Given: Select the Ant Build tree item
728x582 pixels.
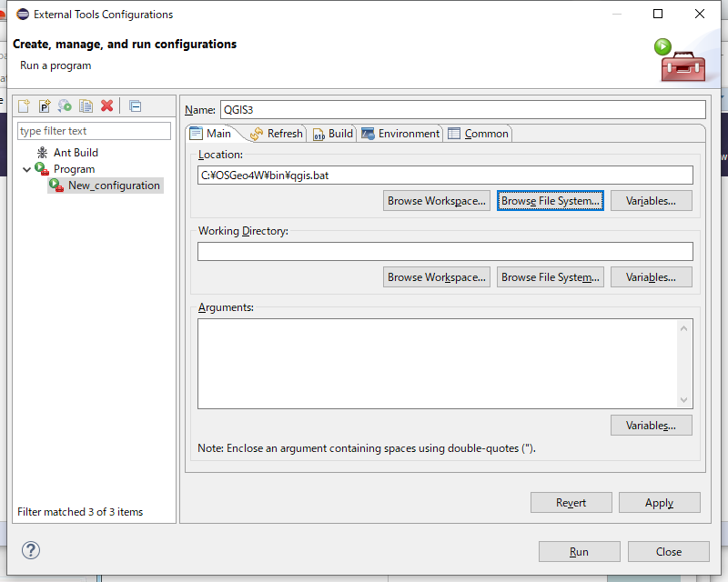Looking at the screenshot, I should [x=75, y=153].
